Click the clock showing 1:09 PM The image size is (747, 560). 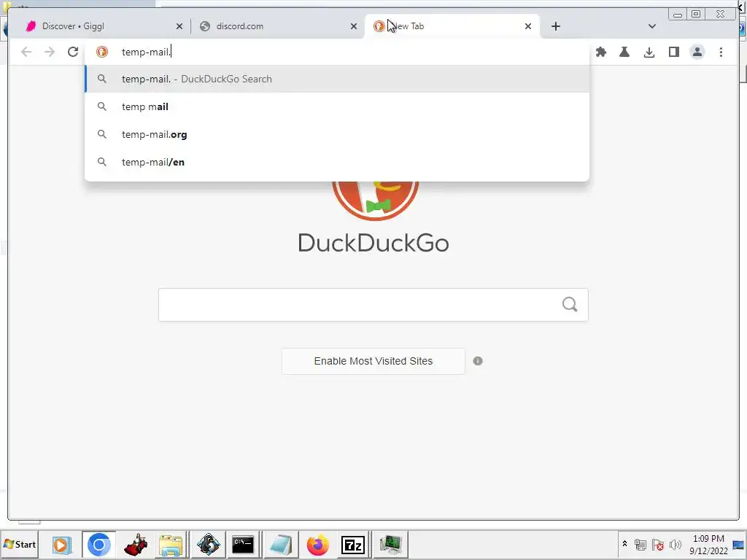click(708, 539)
